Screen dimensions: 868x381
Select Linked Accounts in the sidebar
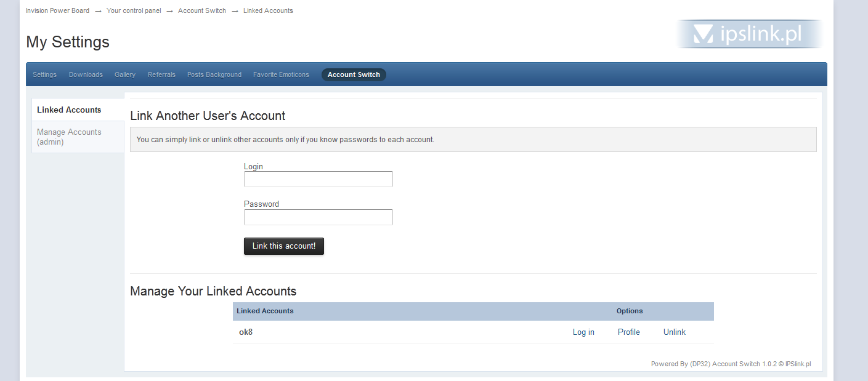point(69,110)
